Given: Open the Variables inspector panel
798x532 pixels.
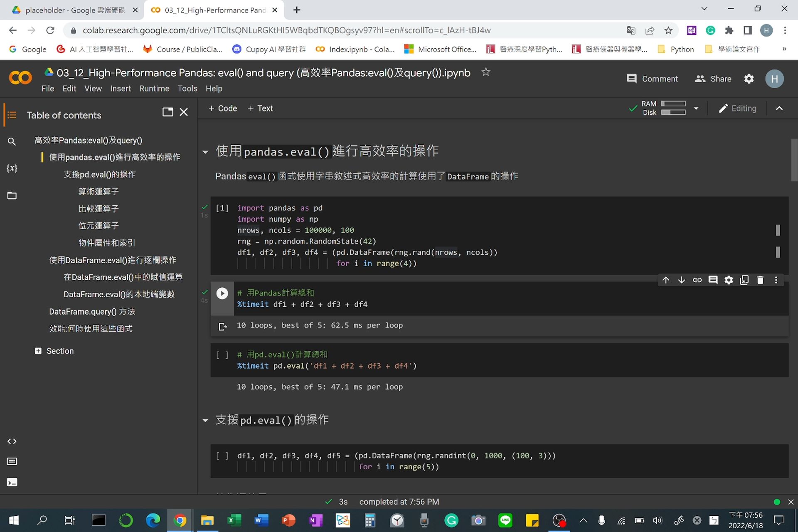Looking at the screenshot, I should pos(12,168).
